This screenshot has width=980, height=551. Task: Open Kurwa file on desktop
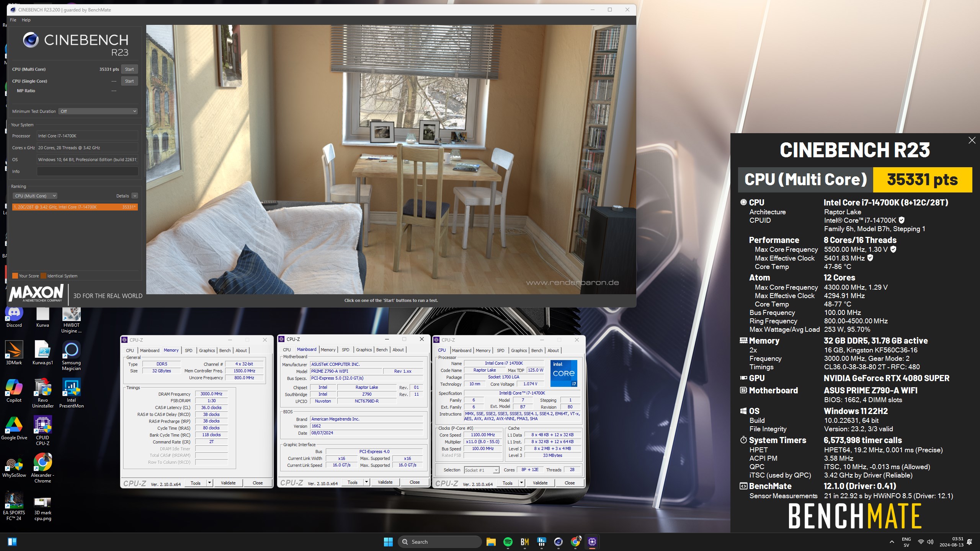pos(42,316)
